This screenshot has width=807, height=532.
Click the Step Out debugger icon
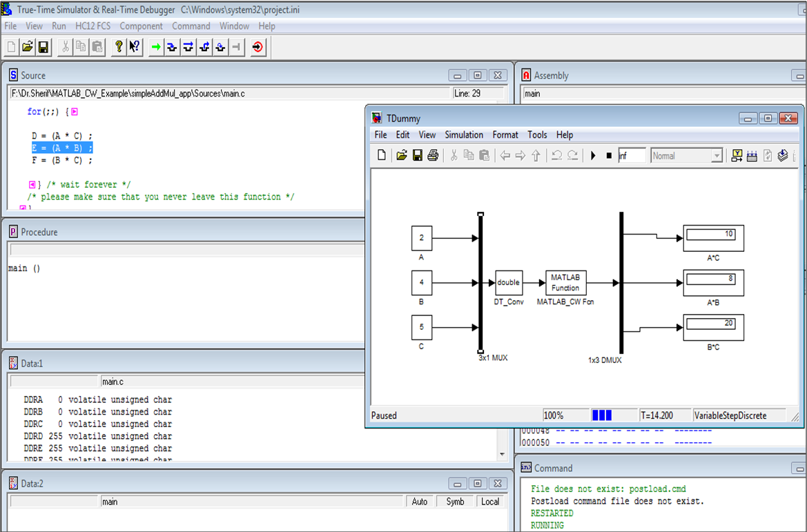point(204,48)
